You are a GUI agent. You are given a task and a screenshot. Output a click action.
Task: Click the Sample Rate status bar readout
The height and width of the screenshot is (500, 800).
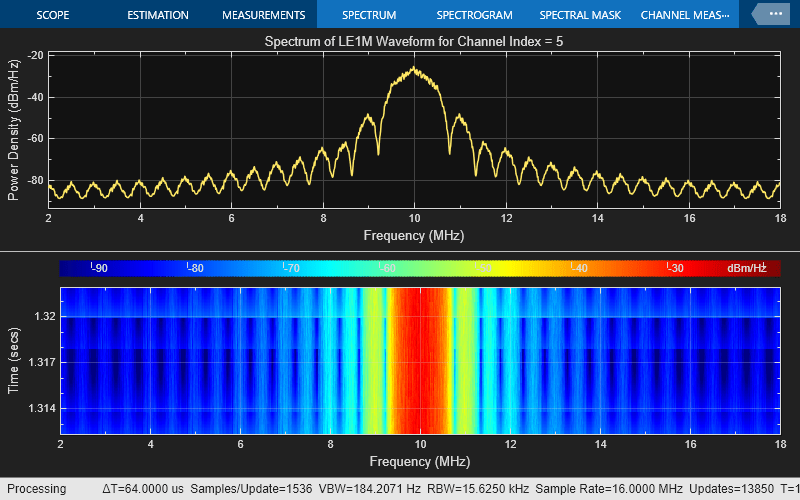[609, 489]
